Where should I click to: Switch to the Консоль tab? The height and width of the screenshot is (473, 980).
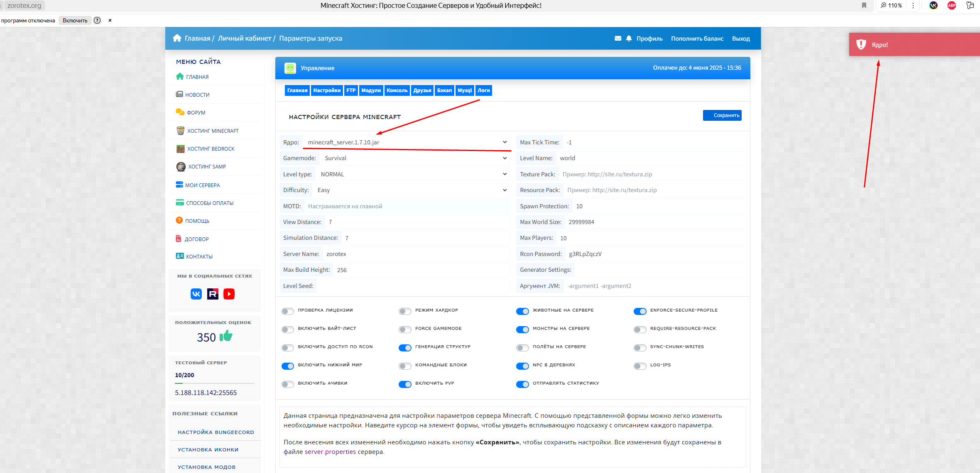pyautogui.click(x=397, y=90)
